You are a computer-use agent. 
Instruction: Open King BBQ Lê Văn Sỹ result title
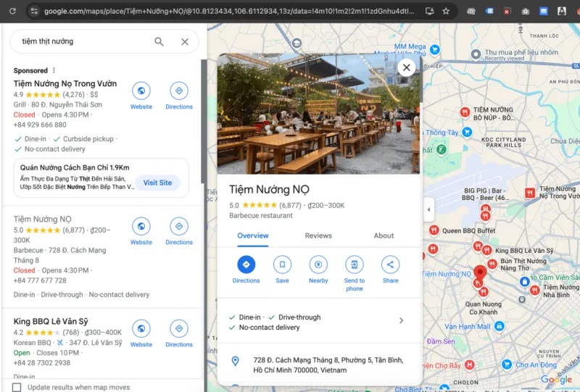pos(51,322)
